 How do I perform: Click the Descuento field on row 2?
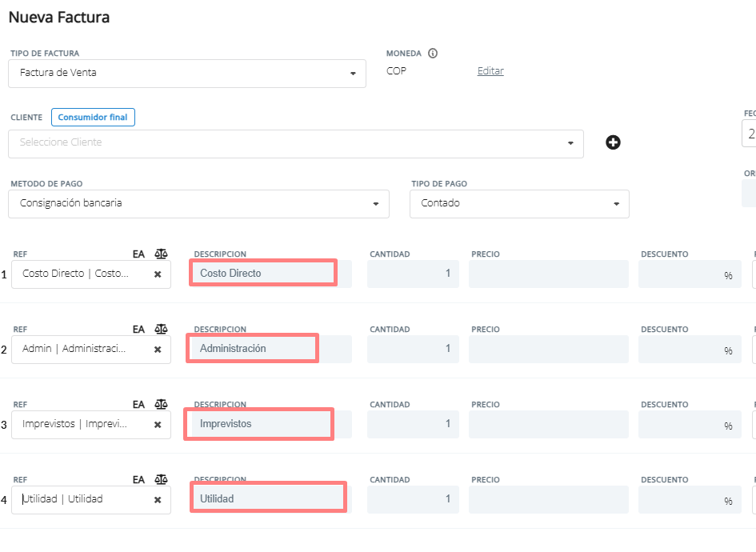(x=688, y=349)
